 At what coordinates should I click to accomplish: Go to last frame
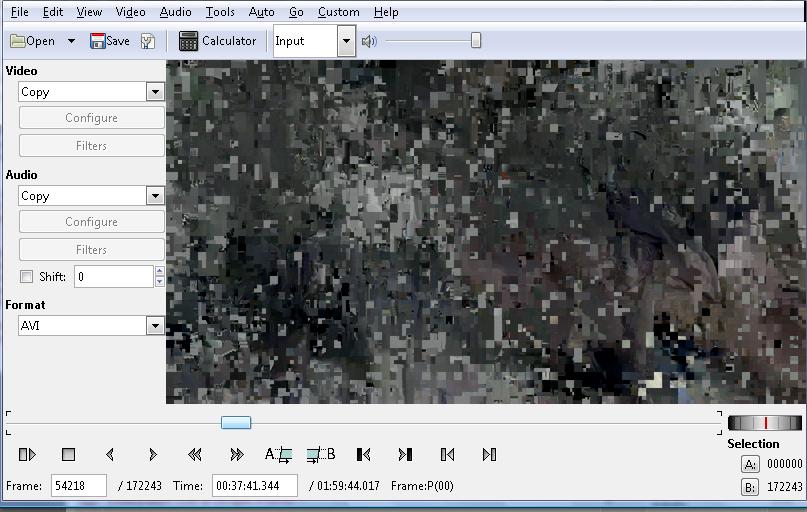[x=489, y=454]
